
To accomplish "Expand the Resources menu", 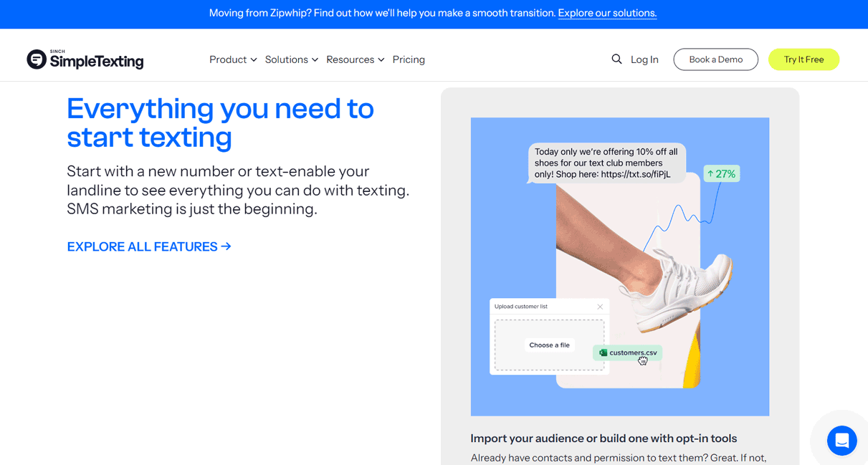I will tap(356, 59).
